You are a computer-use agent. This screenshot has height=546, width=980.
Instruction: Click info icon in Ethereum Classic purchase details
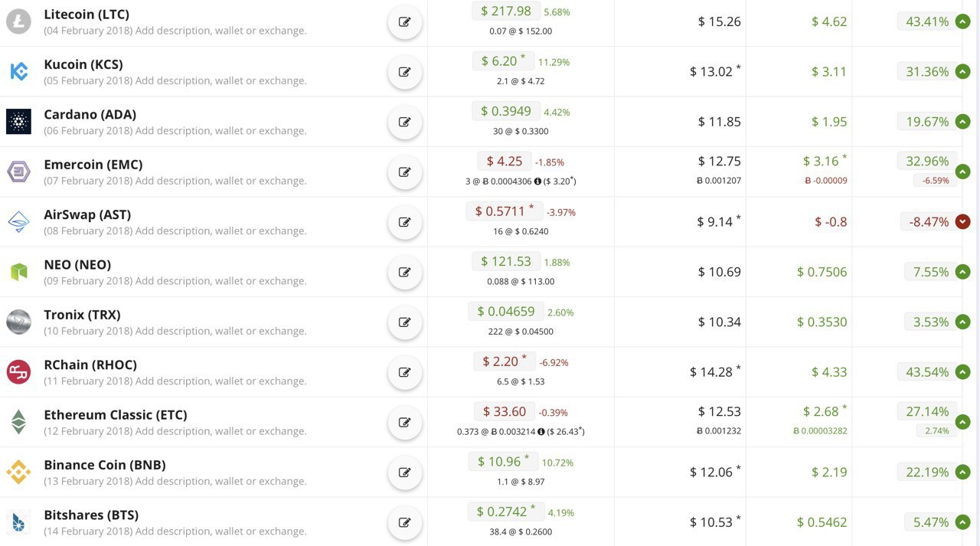[x=541, y=431]
